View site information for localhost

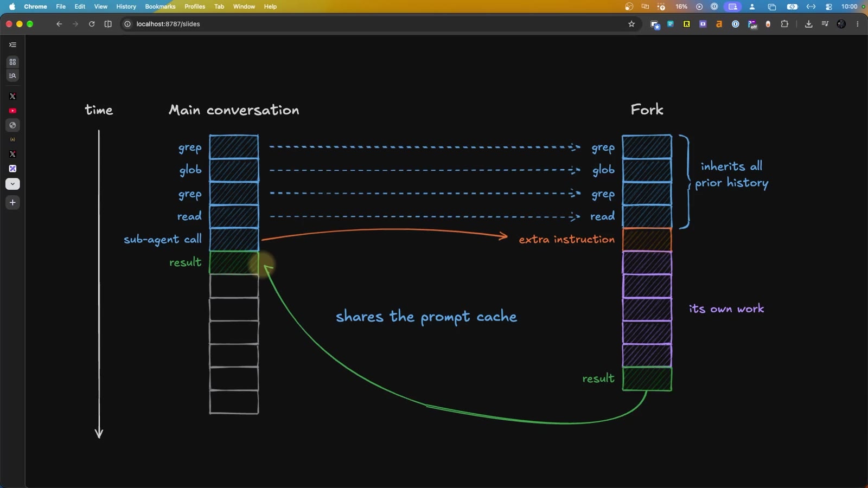(127, 24)
